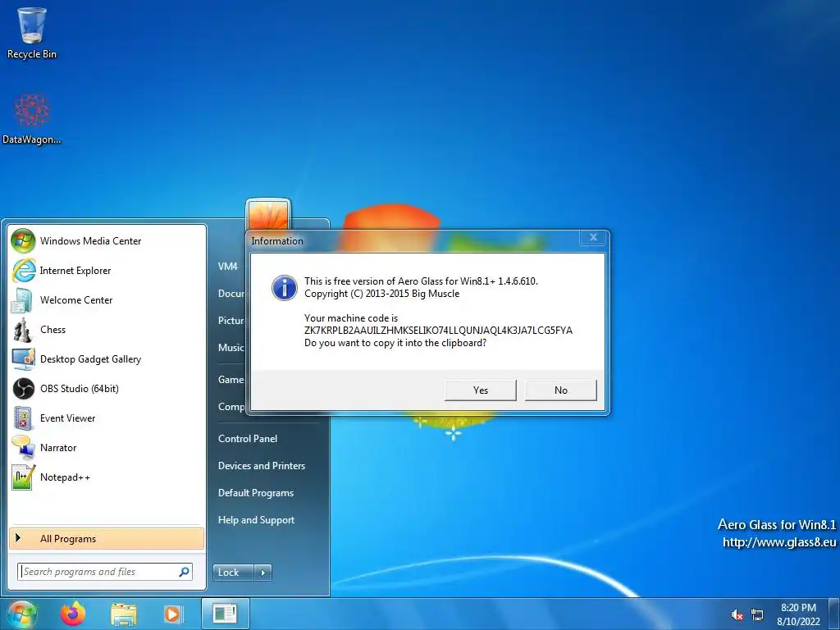Start the Narrator program
The width and height of the screenshot is (840, 630).
pos(106,447)
